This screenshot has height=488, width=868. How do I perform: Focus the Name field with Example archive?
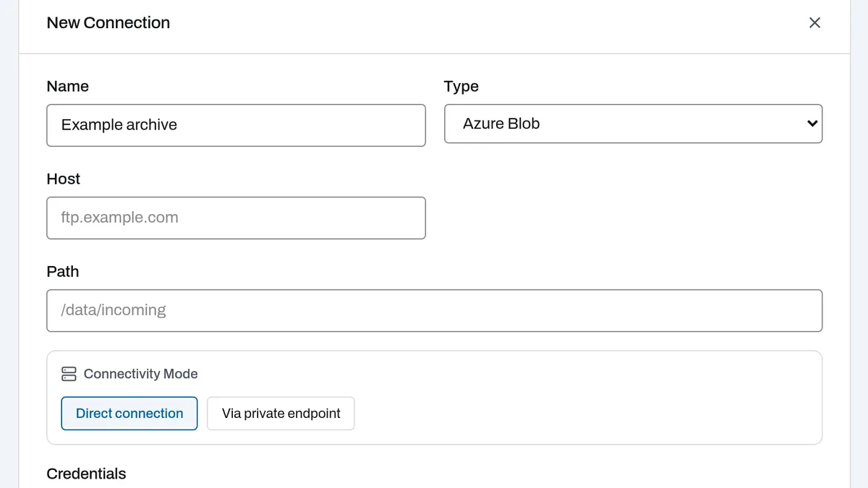[x=236, y=125]
